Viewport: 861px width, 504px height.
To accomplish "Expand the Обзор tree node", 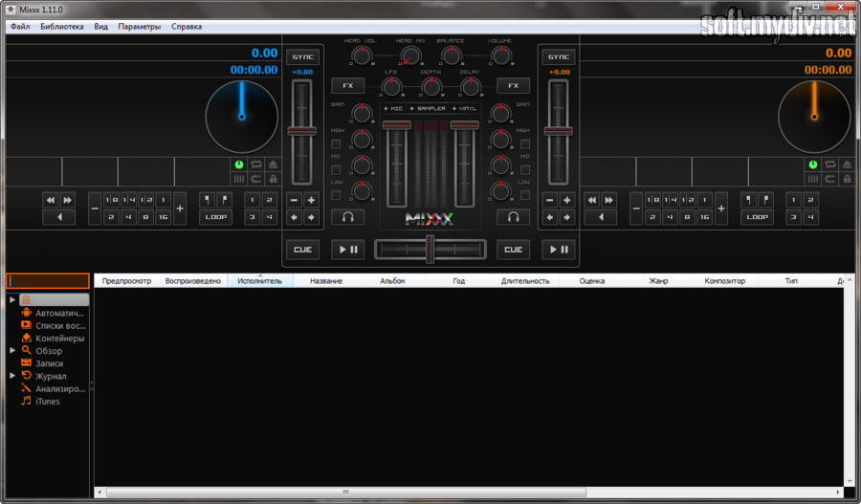I will (x=12, y=350).
